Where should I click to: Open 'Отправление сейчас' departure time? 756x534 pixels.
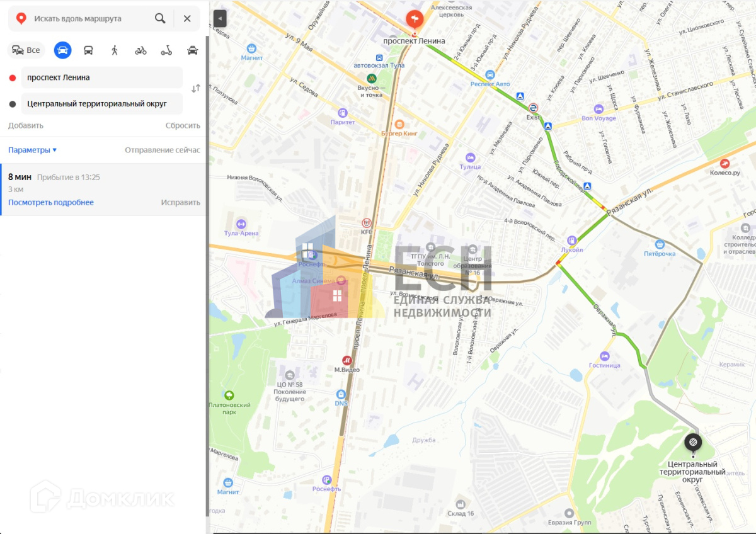[163, 150]
